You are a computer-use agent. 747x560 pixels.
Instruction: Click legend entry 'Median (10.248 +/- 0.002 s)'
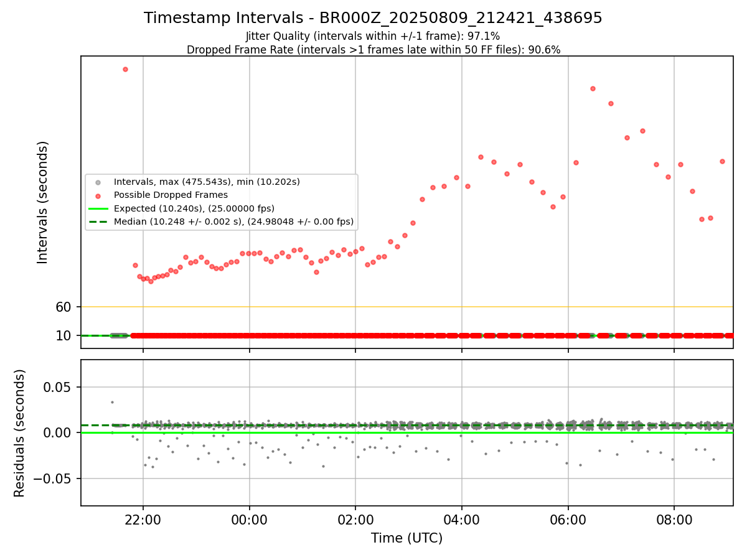[x=233, y=221]
